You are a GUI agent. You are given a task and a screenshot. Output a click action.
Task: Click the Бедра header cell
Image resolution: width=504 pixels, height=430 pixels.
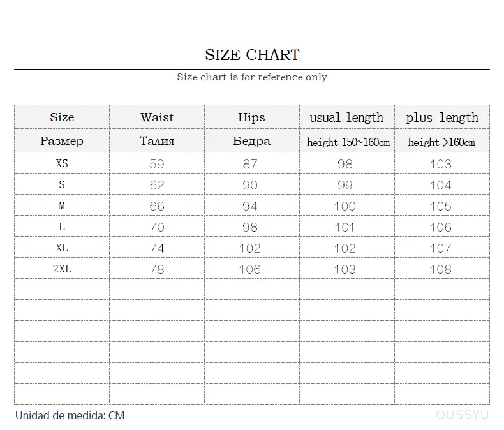click(x=251, y=141)
